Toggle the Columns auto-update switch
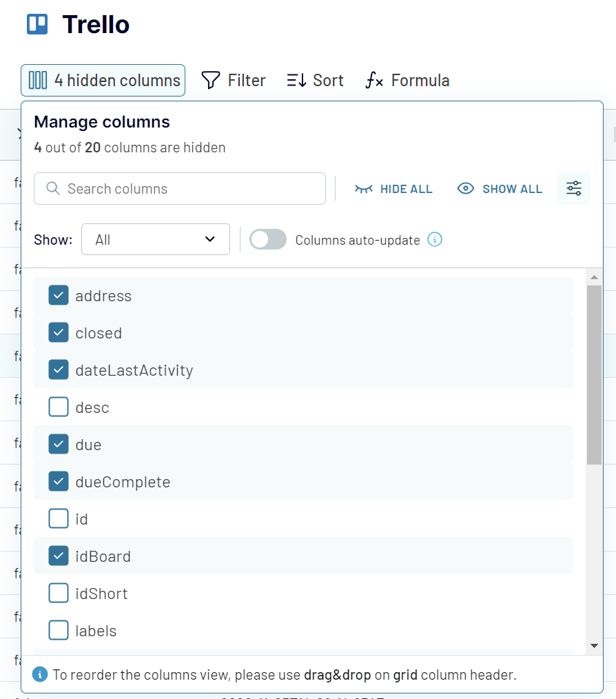The image size is (616, 699). (x=268, y=239)
